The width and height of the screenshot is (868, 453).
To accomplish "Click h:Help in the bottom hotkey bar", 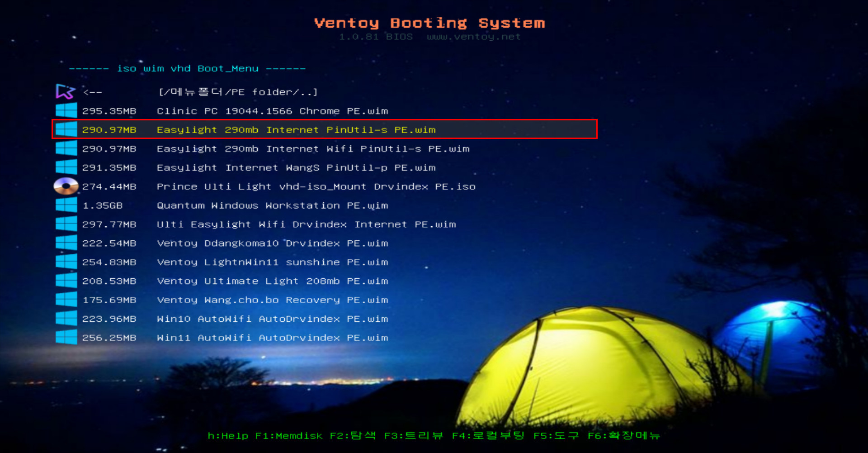I will pos(228,436).
